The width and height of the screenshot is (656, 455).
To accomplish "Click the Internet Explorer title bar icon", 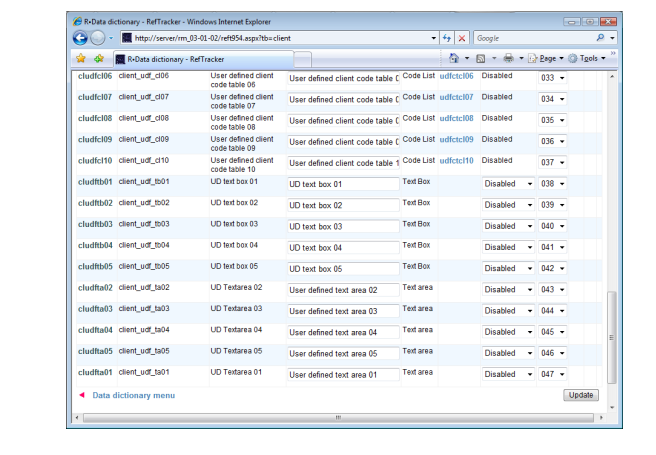I will [x=77, y=21].
